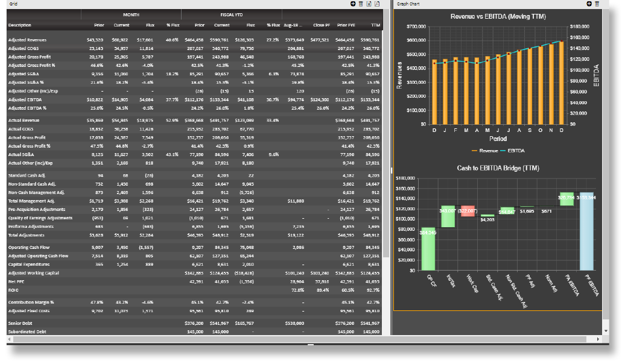Image resolution: width=625 pixels, height=364 pixels.
Task: Click the add icon in Grid panel header
Action: [353, 4]
